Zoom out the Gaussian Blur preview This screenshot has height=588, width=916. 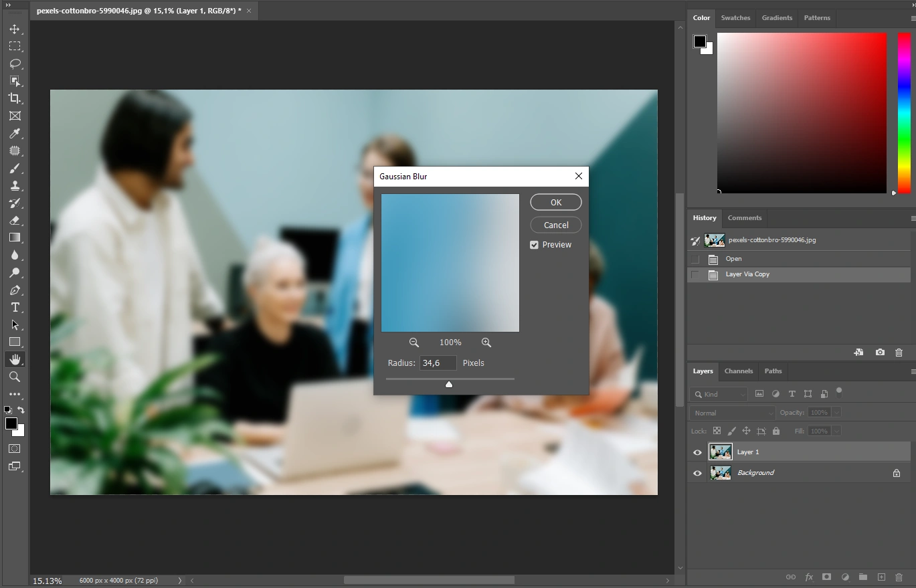[414, 342]
